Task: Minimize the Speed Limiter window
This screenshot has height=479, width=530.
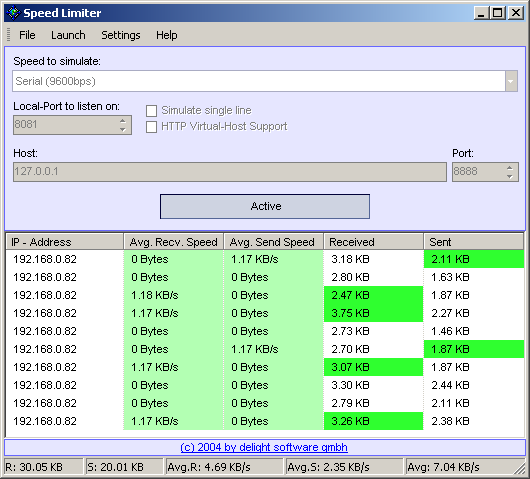Action: (x=481, y=13)
